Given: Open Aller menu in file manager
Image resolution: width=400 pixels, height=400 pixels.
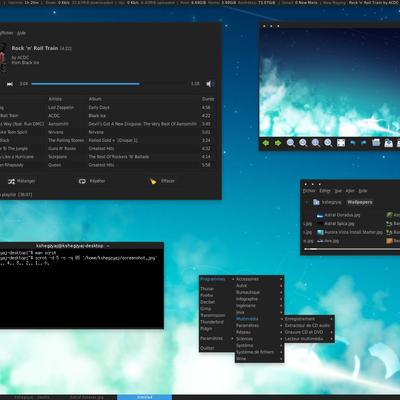Looking at the screenshot, I should (350, 191).
